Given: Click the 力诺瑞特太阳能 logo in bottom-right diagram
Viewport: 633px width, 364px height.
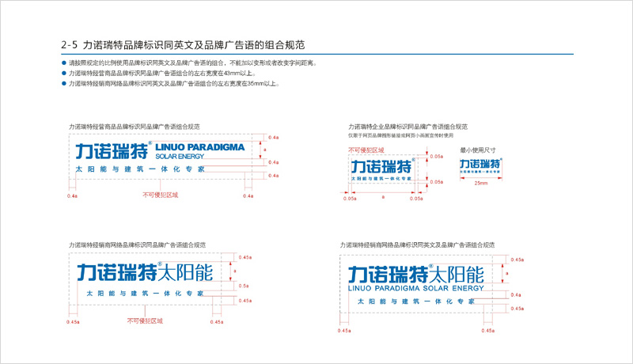Looking at the screenshot, I should (416, 275).
